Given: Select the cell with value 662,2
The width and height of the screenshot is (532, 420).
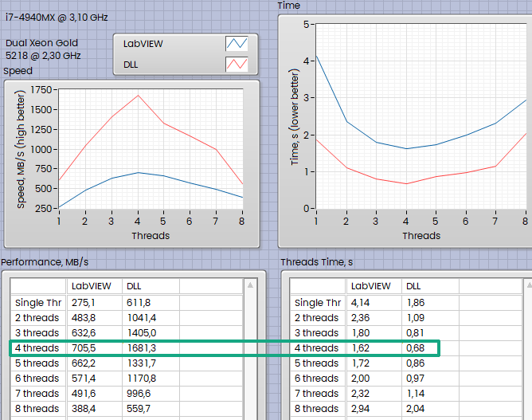Looking at the screenshot, I should pos(94,363).
